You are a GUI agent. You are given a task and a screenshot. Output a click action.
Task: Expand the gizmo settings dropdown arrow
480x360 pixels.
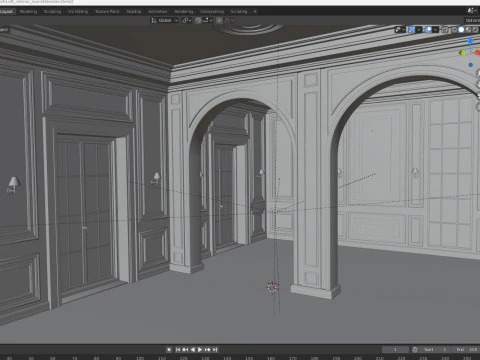419,30
